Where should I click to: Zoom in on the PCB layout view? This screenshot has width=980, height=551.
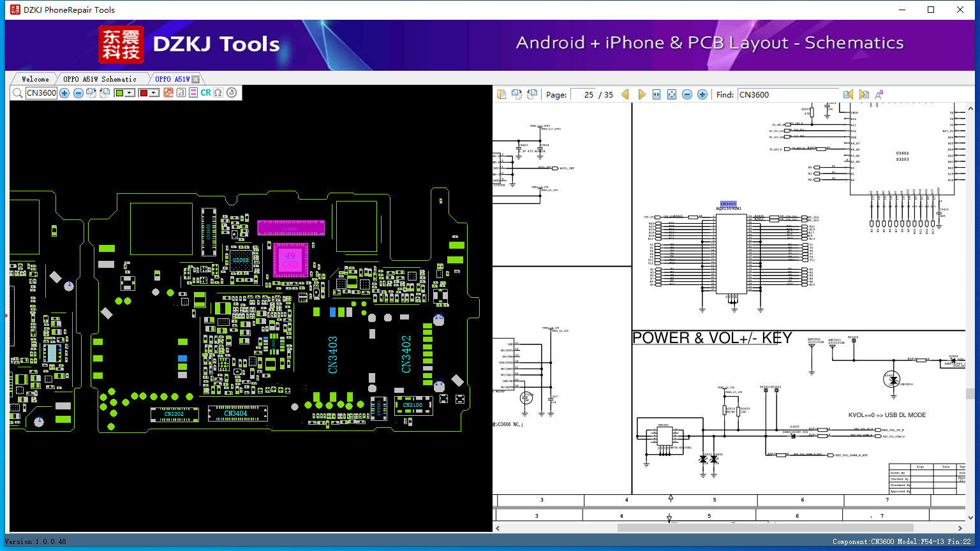pyautogui.click(x=64, y=93)
